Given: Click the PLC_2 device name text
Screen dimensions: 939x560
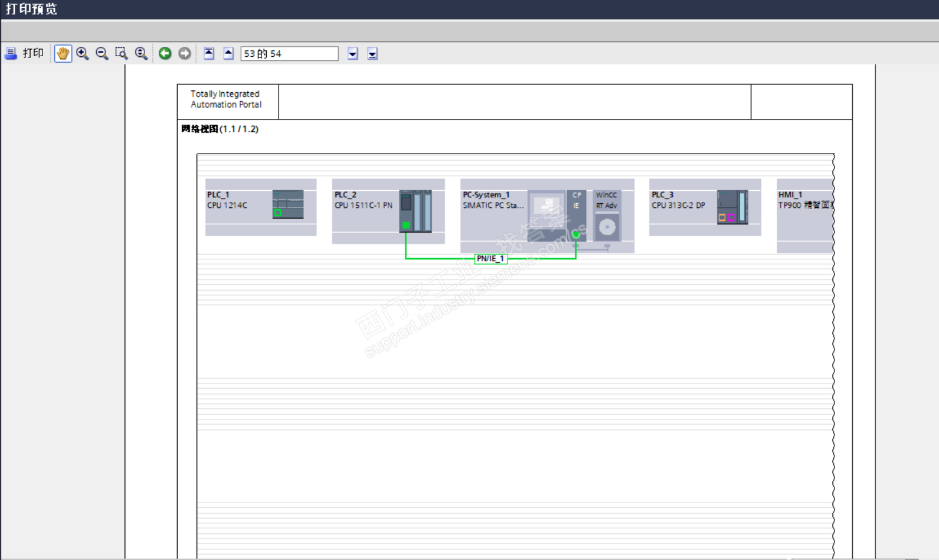Looking at the screenshot, I should tap(345, 195).
